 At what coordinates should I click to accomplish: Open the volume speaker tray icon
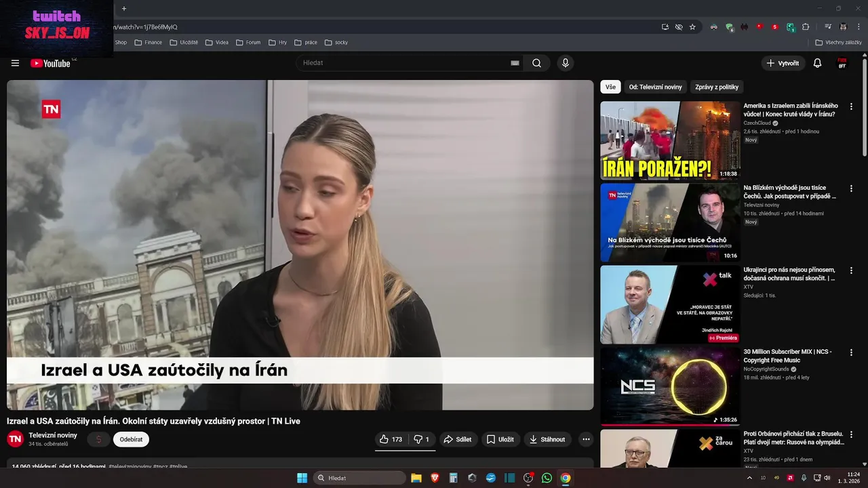pos(827,478)
